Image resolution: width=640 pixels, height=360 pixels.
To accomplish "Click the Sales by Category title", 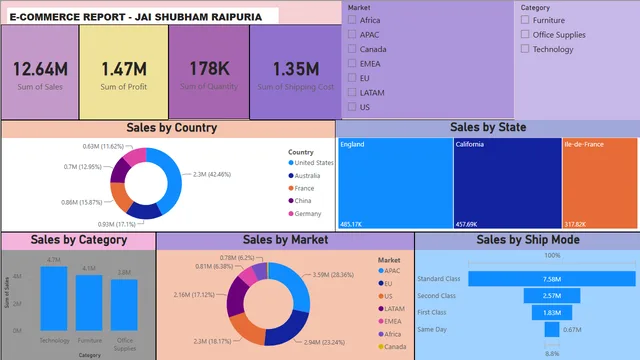I will pyautogui.click(x=79, y=240).
